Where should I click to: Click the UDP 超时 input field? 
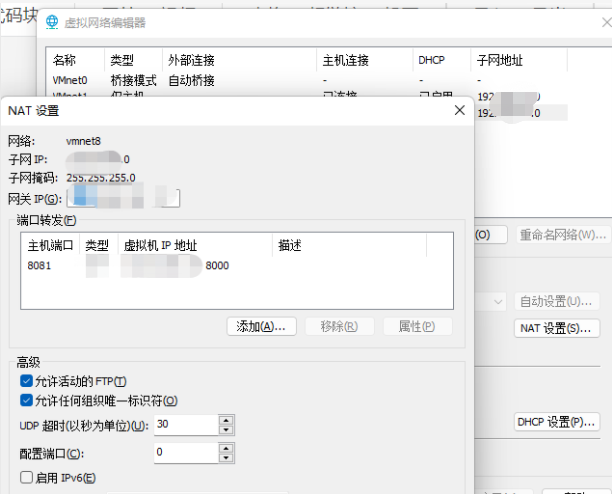186,425
